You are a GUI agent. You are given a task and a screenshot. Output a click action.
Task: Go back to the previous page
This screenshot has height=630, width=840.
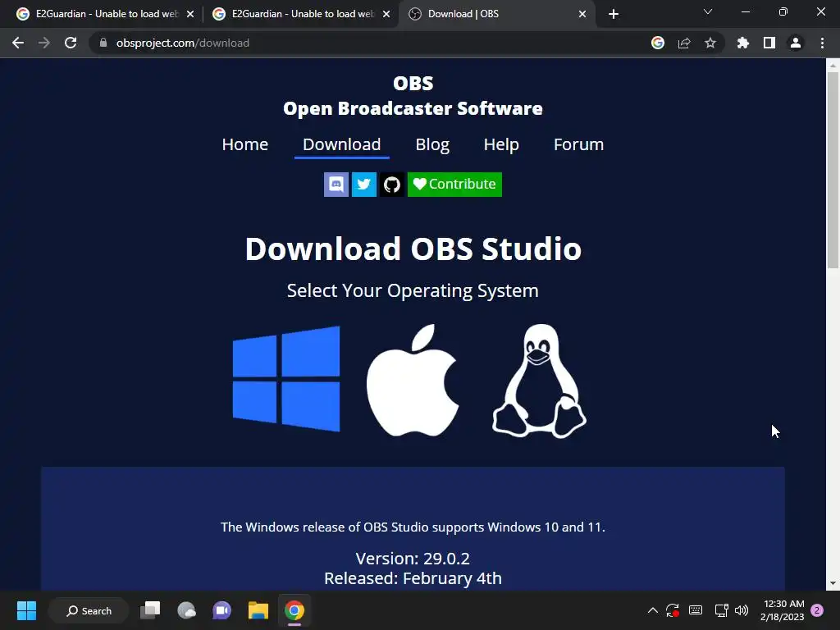click(x=18, y=43)
